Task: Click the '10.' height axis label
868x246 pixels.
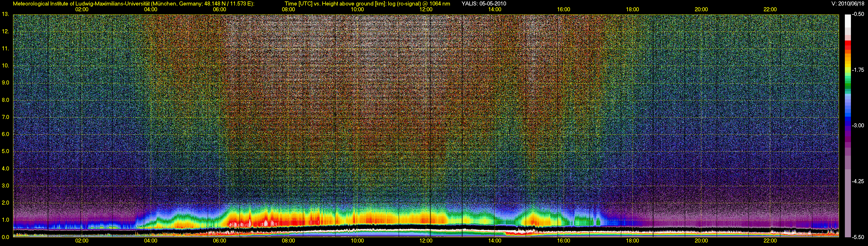Action: coord(5,66)
